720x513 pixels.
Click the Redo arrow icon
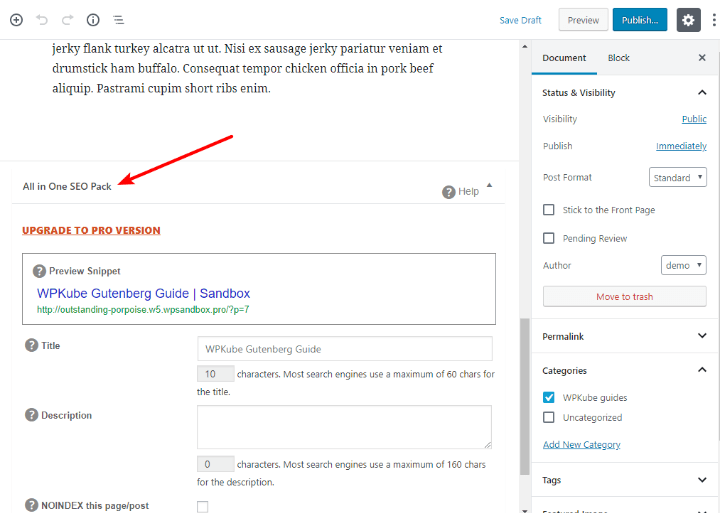click(x=68, y=20)
